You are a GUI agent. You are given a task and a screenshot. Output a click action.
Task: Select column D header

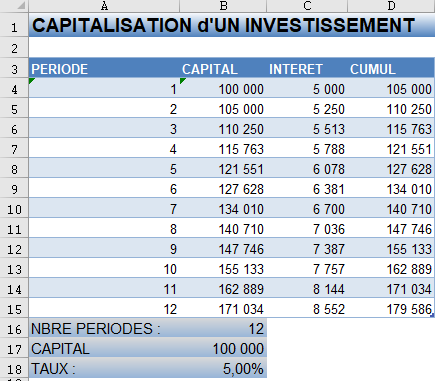(391, 6)
